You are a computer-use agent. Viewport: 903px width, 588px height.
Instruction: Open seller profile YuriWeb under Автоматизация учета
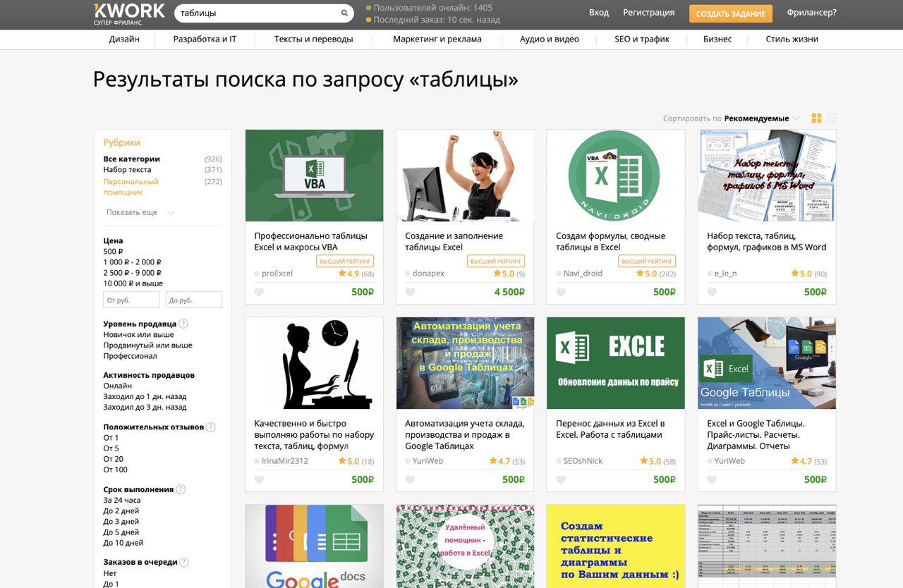(428, 461)
